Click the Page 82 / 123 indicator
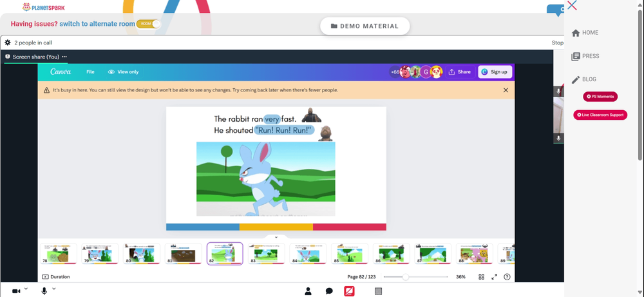Viewport: 644px width, 297px height. click(361, 277)
